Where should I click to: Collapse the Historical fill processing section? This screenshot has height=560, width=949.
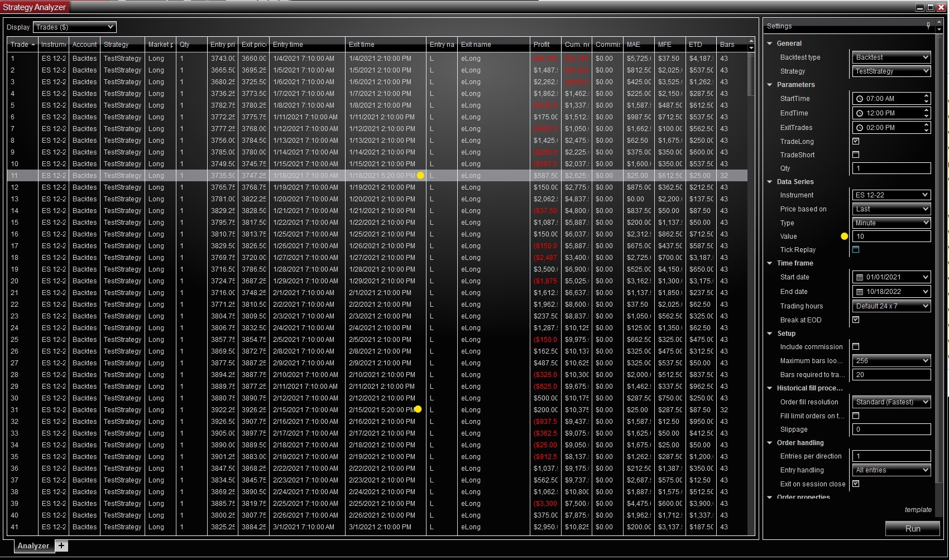coord(770,388)
